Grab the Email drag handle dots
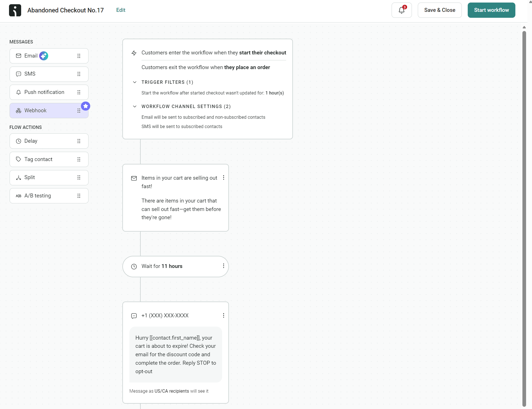 (x=79, y=56)
